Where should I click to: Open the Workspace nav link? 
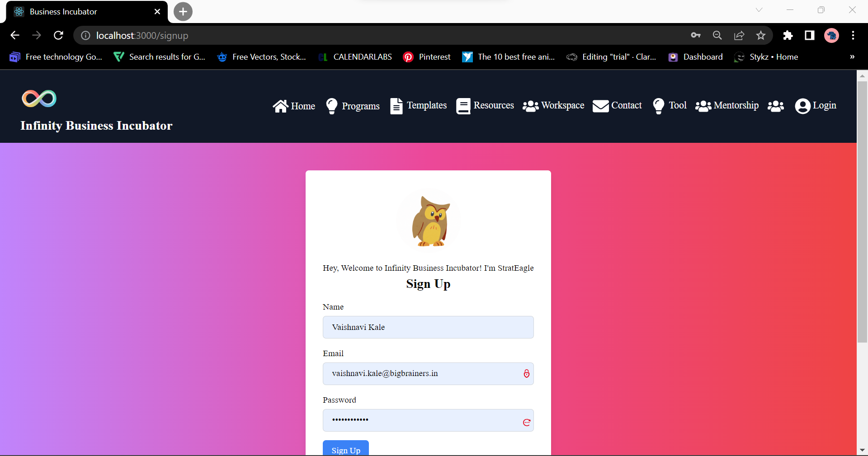553,106
